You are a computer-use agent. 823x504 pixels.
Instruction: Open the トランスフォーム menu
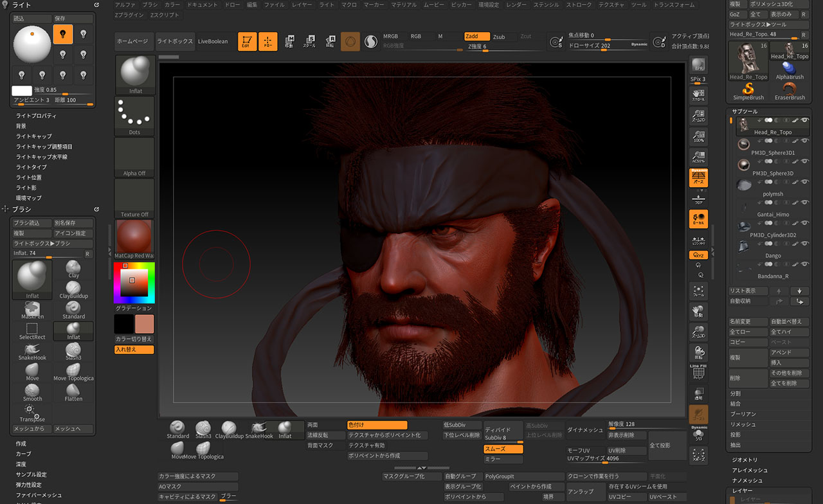click(x=674, y=4)
